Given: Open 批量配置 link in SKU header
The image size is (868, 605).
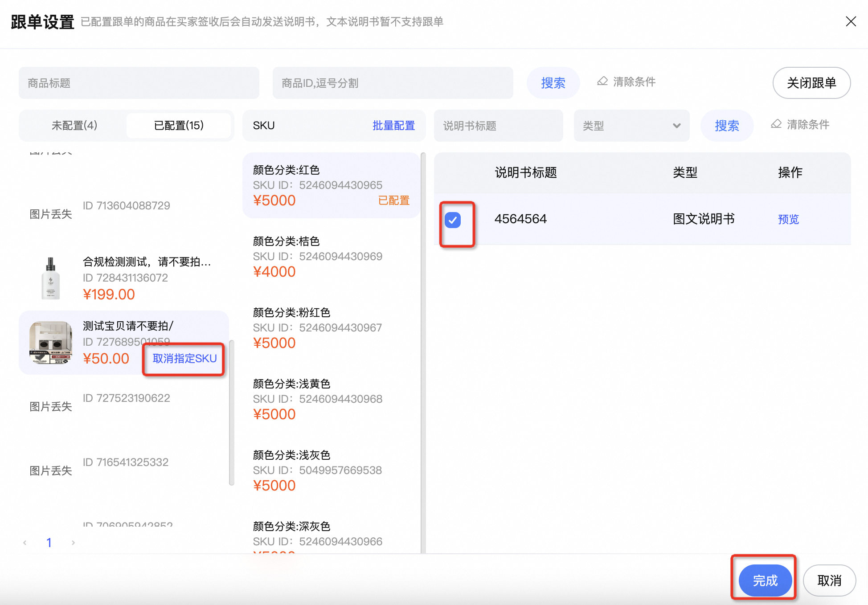Looking at the screenshot, I should coord(393,126).
